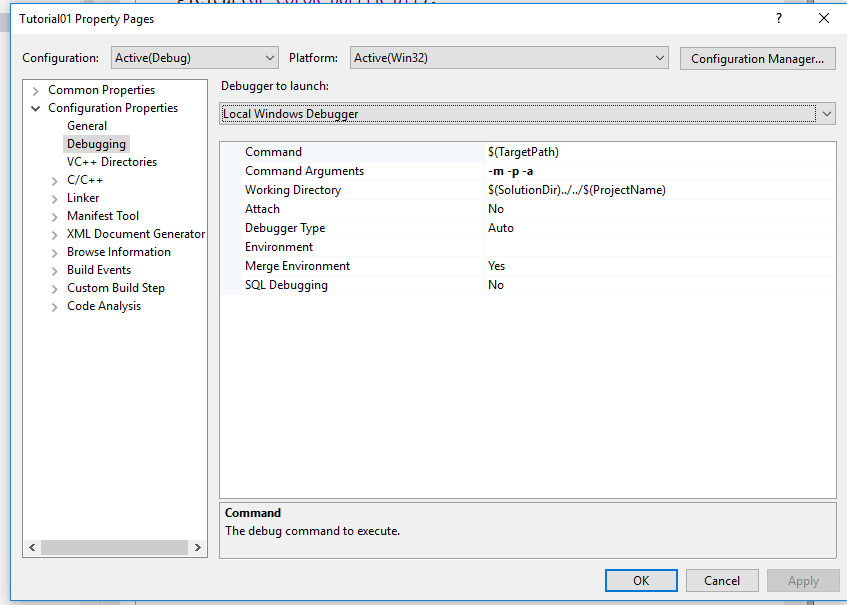Open help with the question mark
The height and width of the screenshot is (605, 847).
[778, 18]
